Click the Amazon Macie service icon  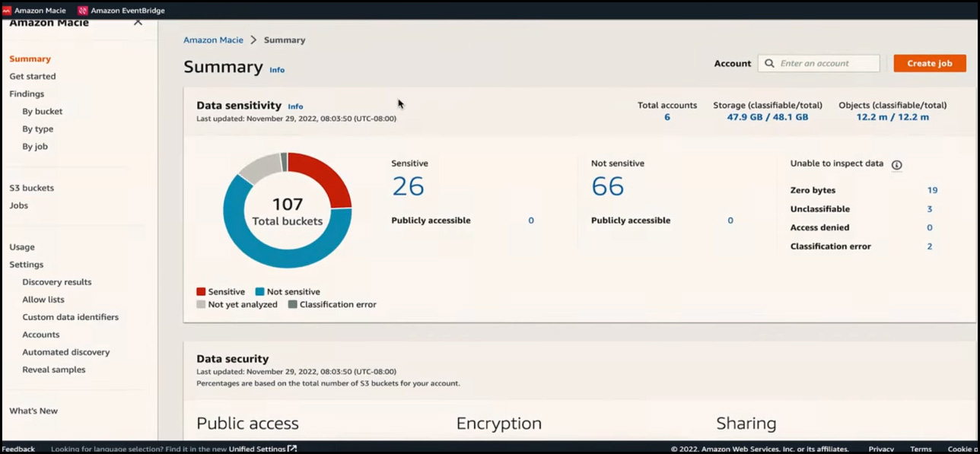pos(7,11)
